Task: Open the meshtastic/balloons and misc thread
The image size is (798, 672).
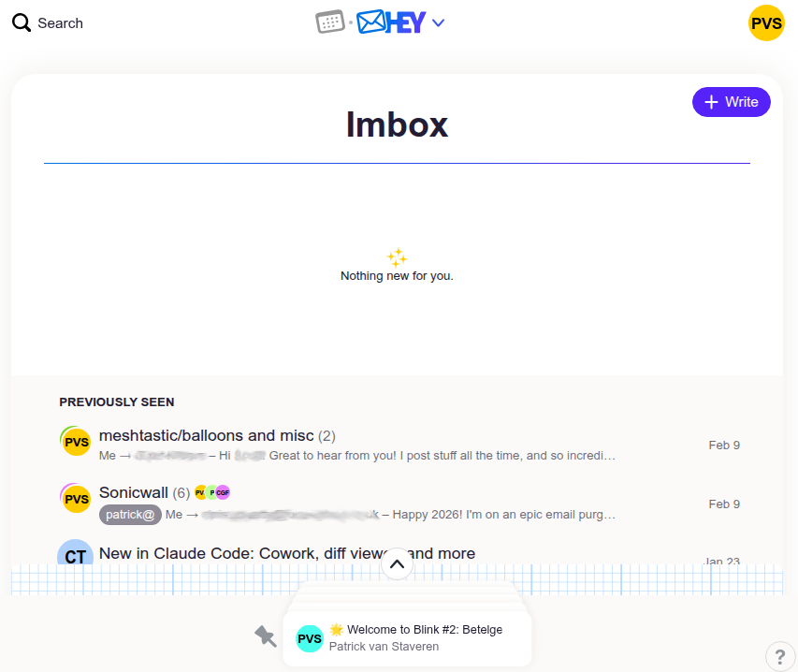Action: (206, 436)
